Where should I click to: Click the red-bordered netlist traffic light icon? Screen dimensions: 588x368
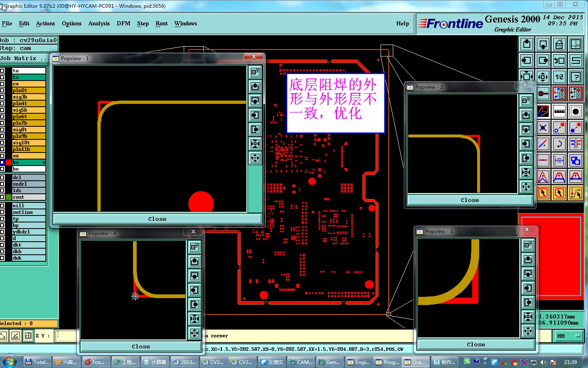tap(559, 93)
